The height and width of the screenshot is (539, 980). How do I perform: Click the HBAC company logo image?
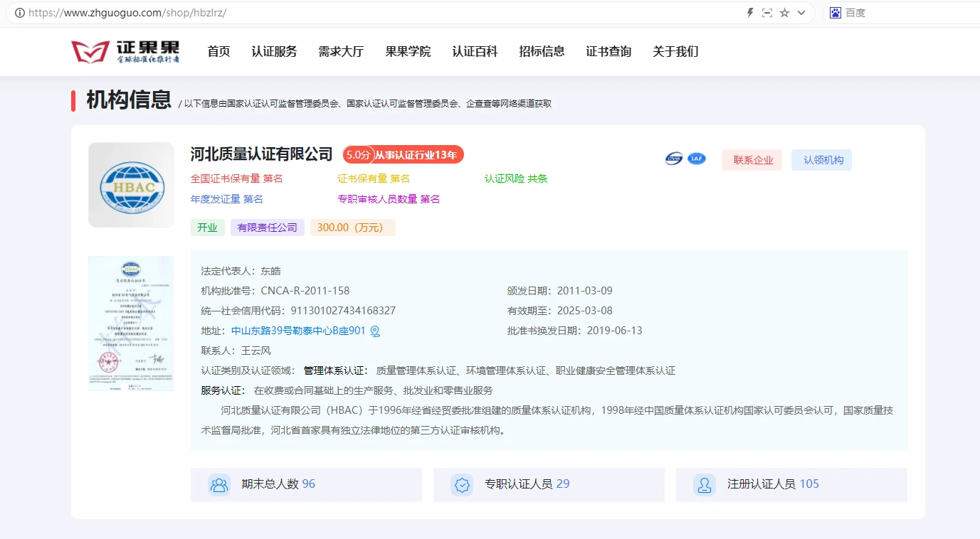131,185
